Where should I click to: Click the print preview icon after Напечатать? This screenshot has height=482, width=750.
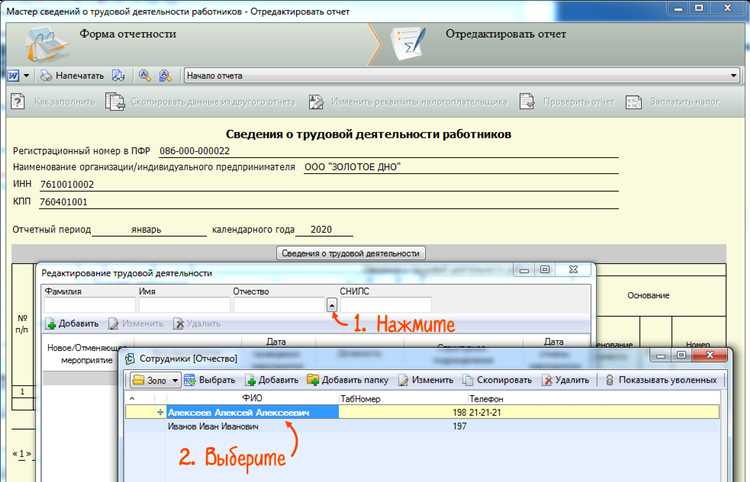pos(118,76)
